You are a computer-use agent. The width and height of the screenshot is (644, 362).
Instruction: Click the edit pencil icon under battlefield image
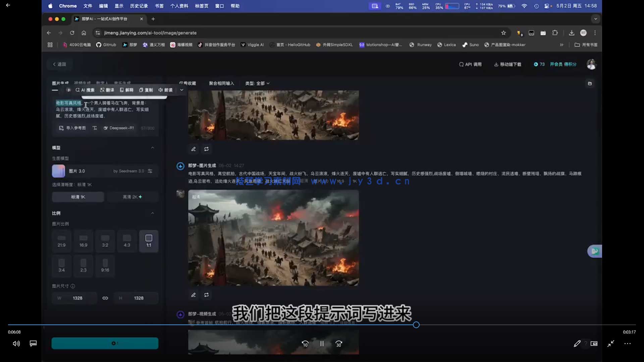pos(194,295)
